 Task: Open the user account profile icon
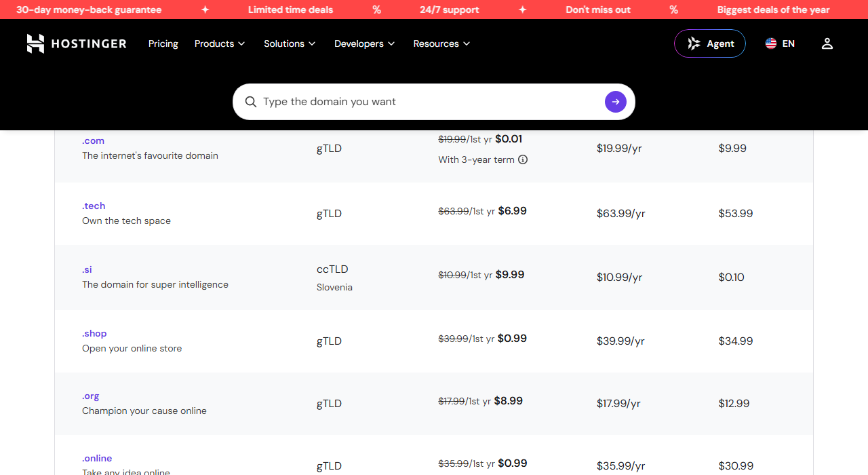click(x=827, y=43)
